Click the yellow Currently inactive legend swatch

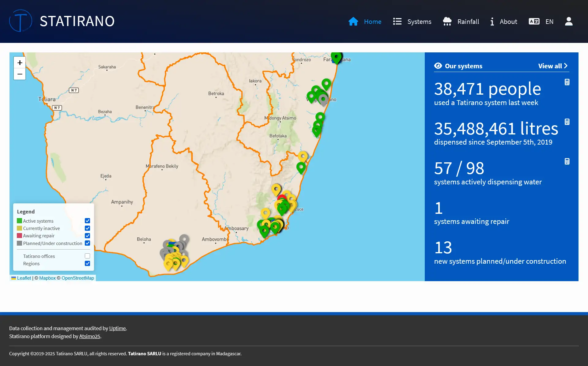click(19, 228)
